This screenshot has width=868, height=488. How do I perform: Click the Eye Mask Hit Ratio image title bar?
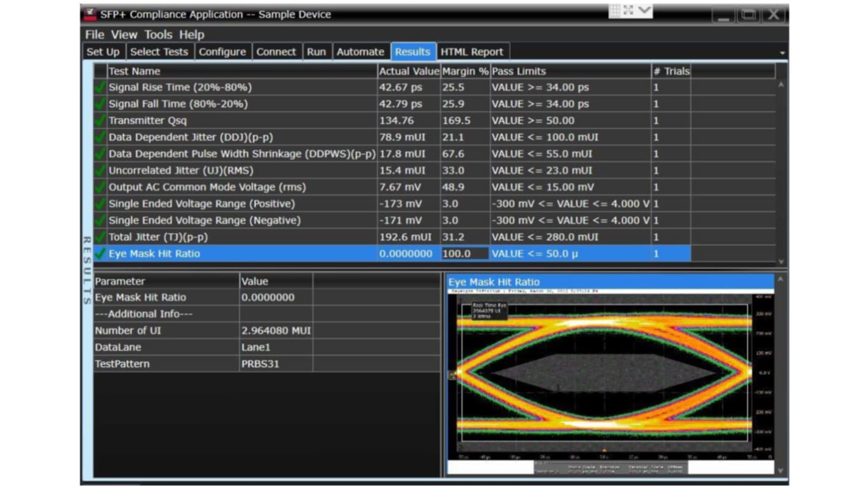pyautogui.click(x=610, y=282)
